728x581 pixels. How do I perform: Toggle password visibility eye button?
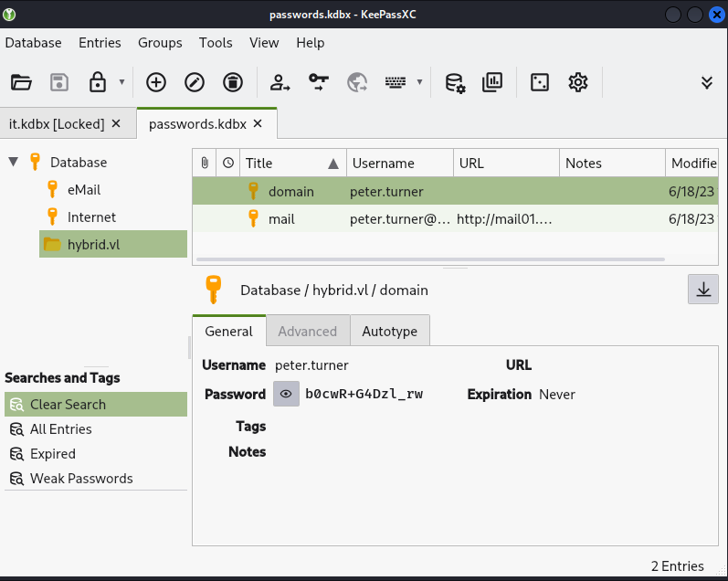(x=286, y=394)
